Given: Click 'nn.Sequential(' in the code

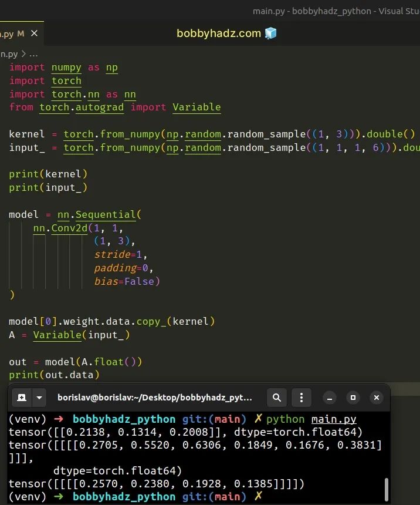Looking at the screenshot, I should coord(99,214).
